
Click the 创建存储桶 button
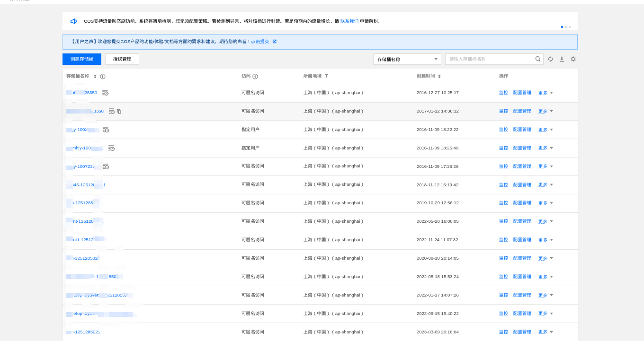coord(82,59)
